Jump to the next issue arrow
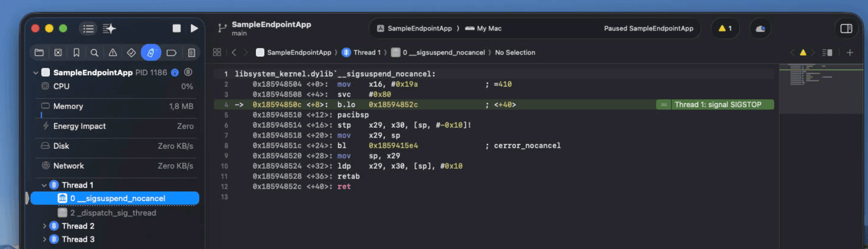Viewport: 868px width, 249px height. click(x=813, y=53)
